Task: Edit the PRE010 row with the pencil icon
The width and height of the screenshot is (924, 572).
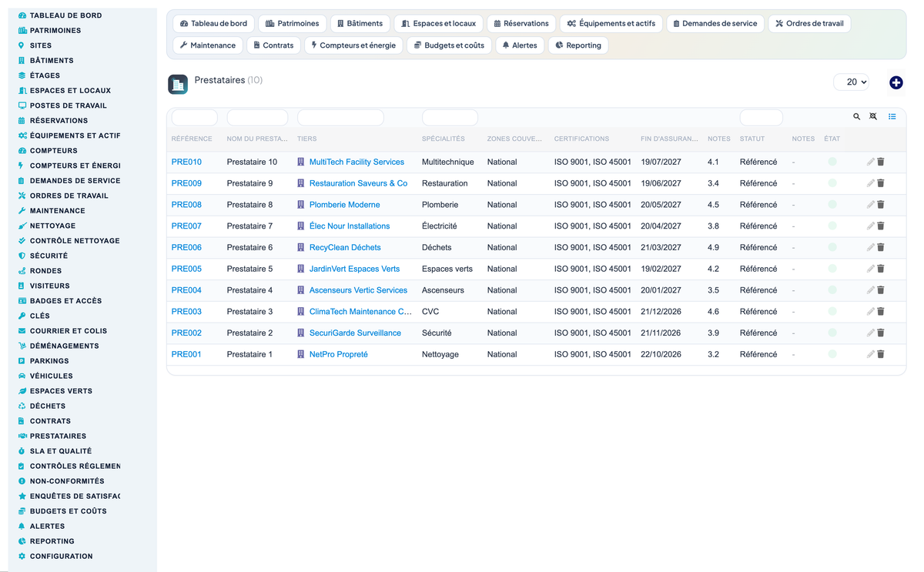Action: [x=870, y=162]
